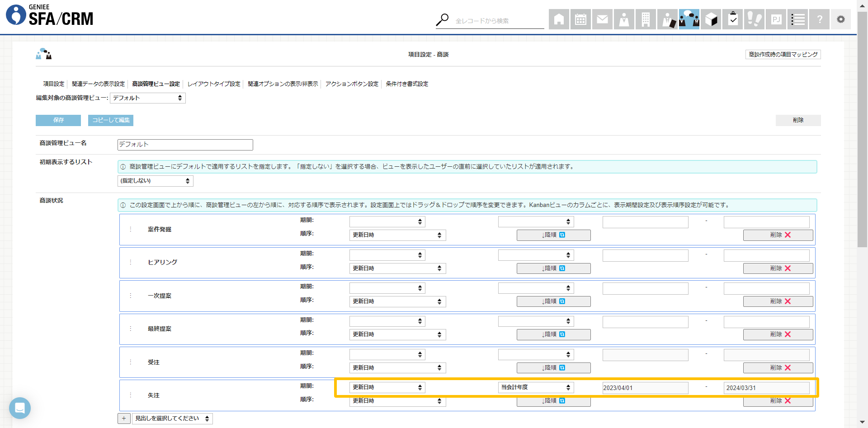Click the magnifier search icon
868x428 pixels.
click(442, 20)
